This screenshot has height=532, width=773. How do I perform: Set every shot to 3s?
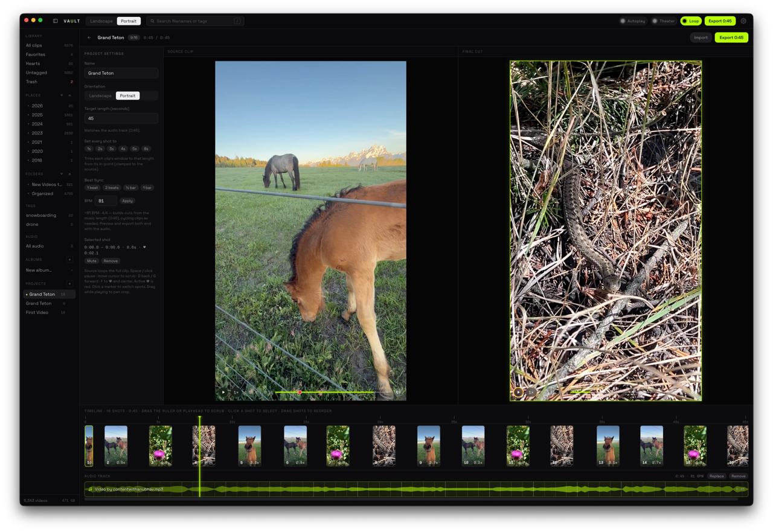(112, 149)
